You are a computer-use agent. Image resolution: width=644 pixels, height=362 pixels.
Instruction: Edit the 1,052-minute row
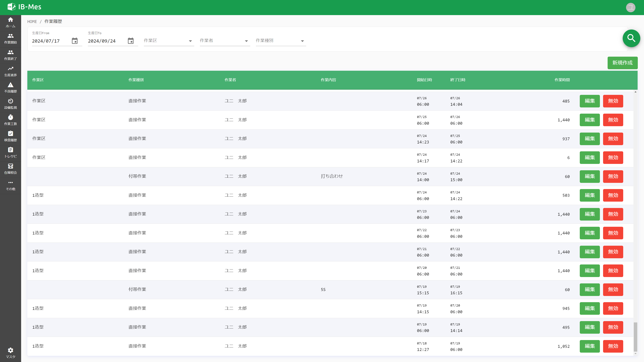coord(590,346)
